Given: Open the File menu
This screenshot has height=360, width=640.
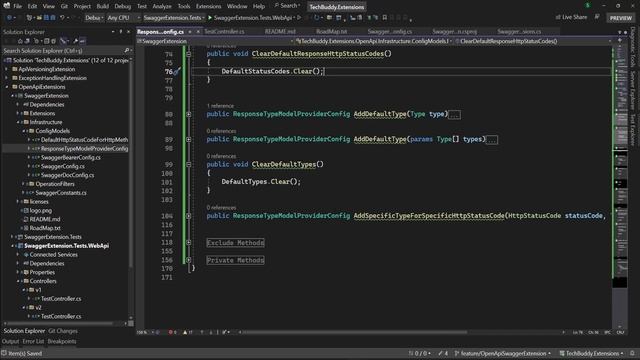Looking at the screenshot, I should [17, 6].
